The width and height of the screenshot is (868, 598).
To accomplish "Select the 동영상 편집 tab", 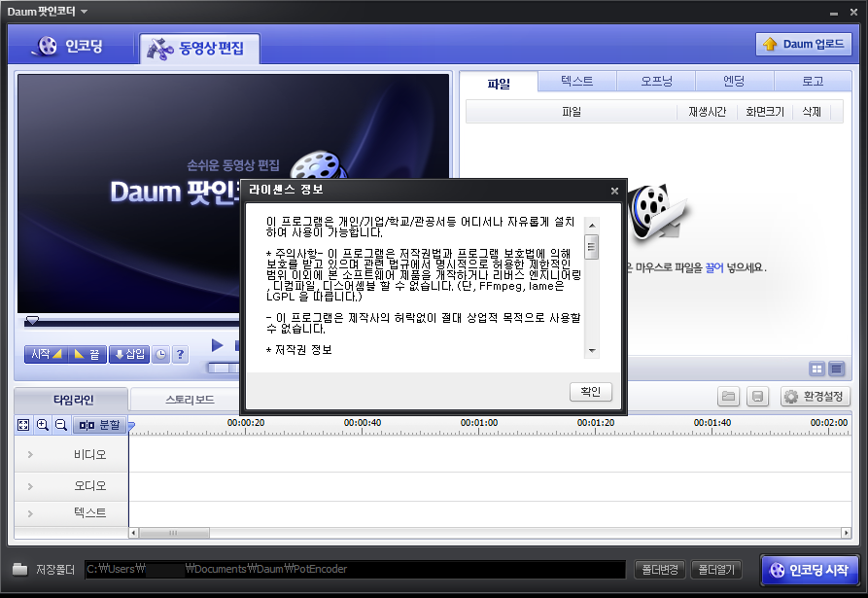I will click(199, 49).
